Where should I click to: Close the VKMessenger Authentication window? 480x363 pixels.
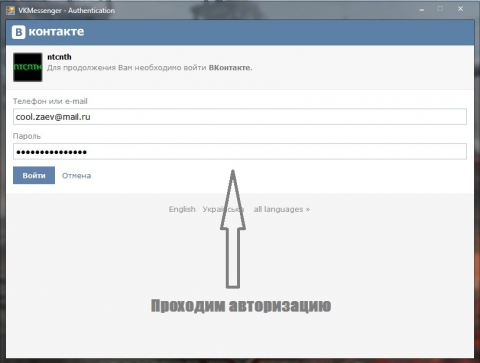[460, 9]
